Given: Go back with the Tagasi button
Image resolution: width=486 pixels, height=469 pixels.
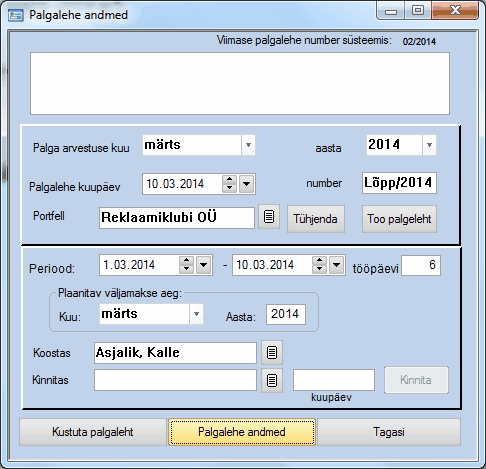Looking at the screenshot, I should (x=389, y=432).
